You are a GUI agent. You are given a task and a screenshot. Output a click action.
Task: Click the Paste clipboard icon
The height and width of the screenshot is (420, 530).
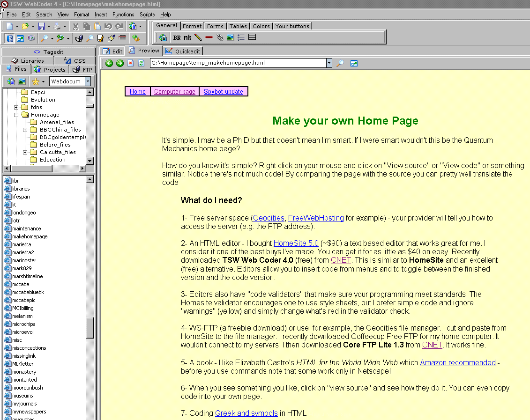(97, 26)
